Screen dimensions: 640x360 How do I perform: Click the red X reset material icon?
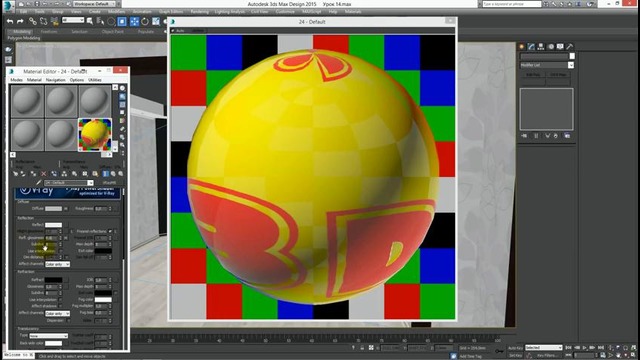44,173
